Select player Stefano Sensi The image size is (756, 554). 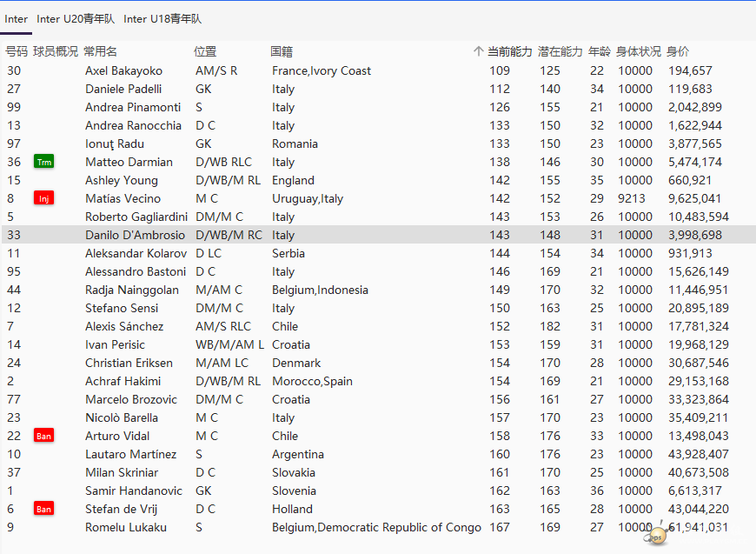coord(122,308)
